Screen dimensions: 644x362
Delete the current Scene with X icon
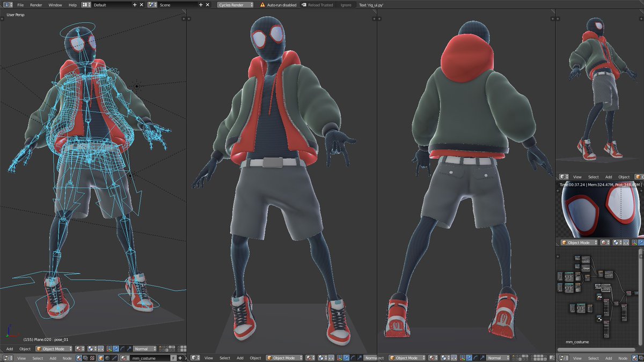(x=208, y=5)
